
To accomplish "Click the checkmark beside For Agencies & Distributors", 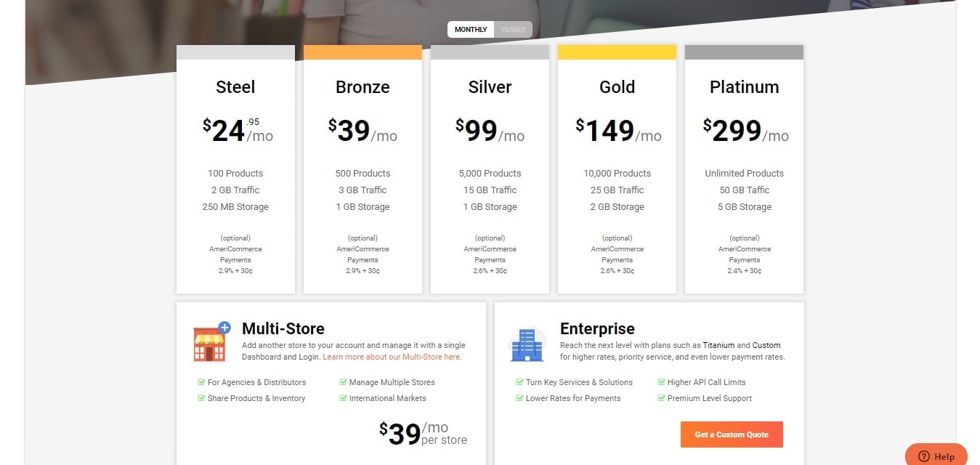I will (201, 382).
